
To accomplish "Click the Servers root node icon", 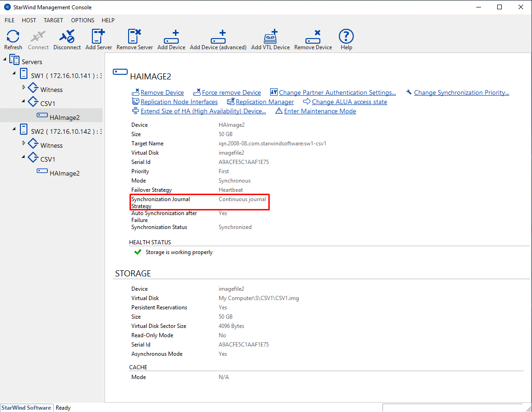I will (x=14, y=60).
